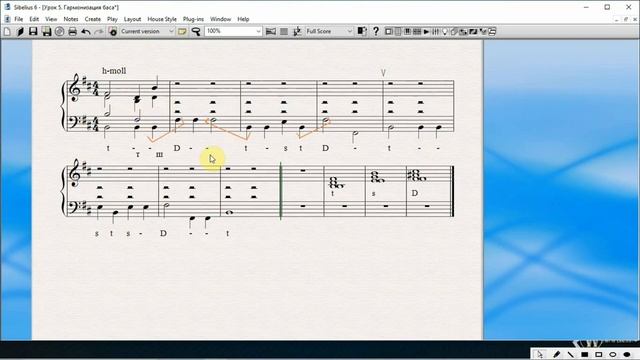The height and width of the screenshot is (360, 640).
Task: Click the Hide Tool Windows icon
Action: pos(492,31)
